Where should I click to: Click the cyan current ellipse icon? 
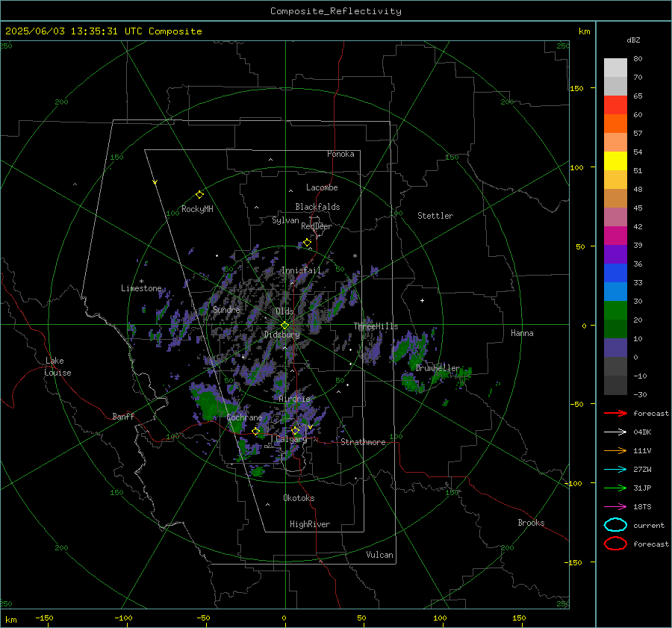pyautogui.click(x=615, y=525)
